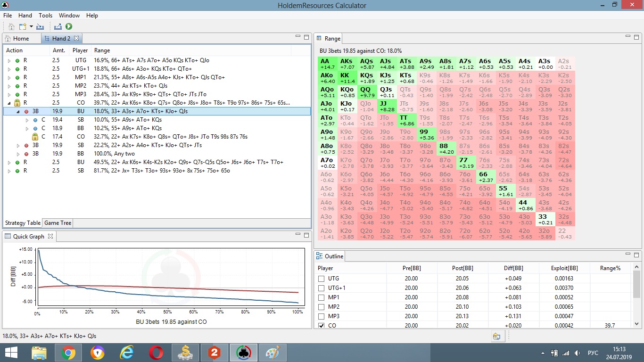Check the MP1 player checkbox

tap(322, 297)
